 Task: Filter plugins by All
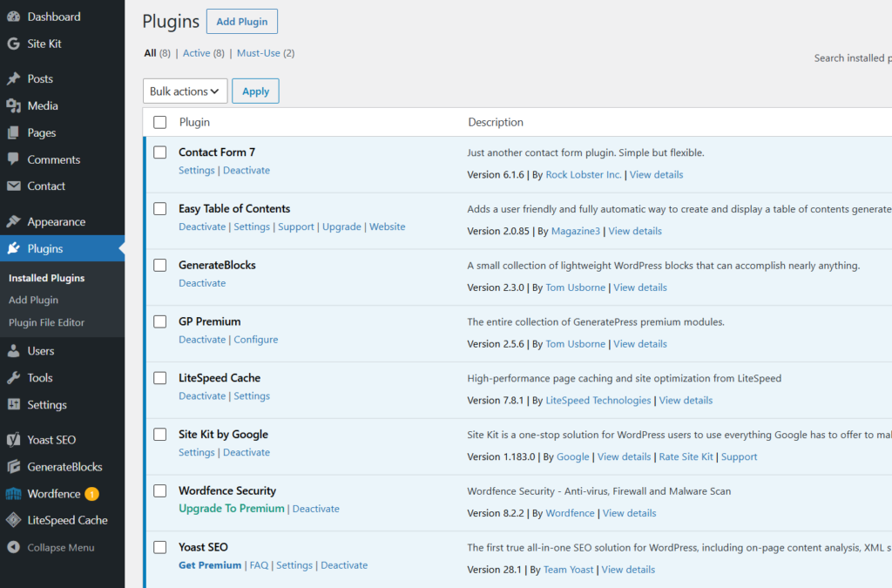click(150, 53)
